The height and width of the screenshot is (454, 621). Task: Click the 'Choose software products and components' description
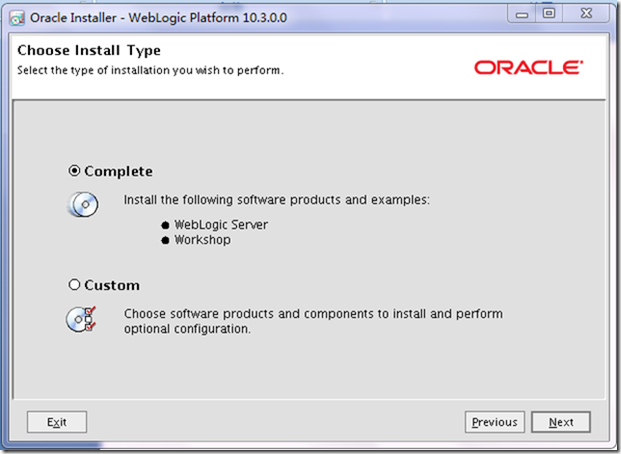[313, 321]
